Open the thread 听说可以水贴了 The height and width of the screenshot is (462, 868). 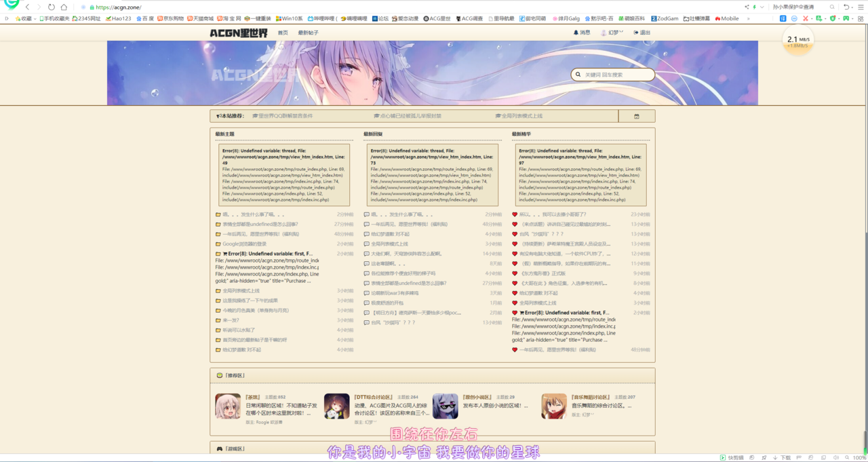239,330
